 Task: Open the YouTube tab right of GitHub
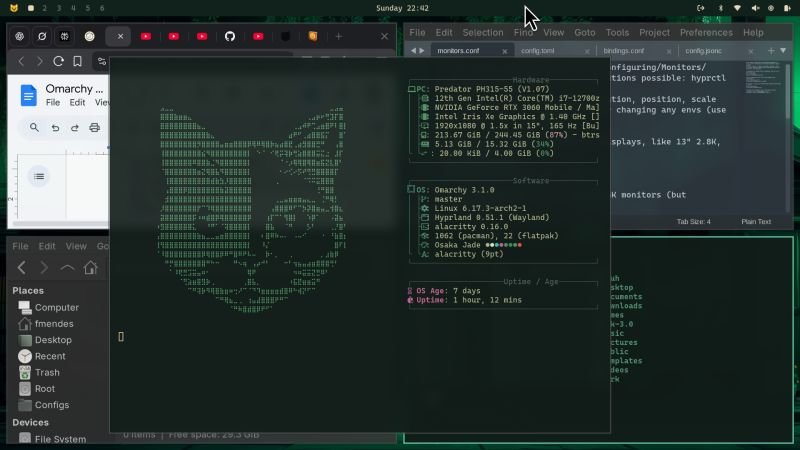258,36
